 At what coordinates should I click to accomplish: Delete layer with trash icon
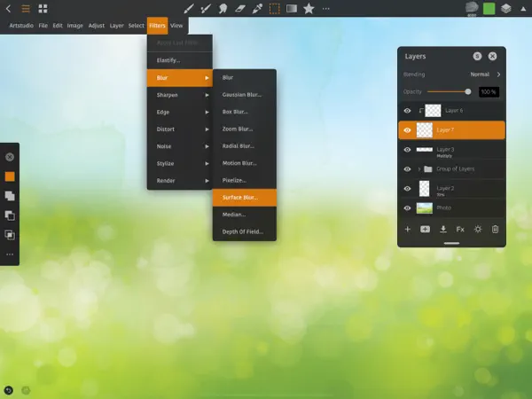[x=495, y=230]
